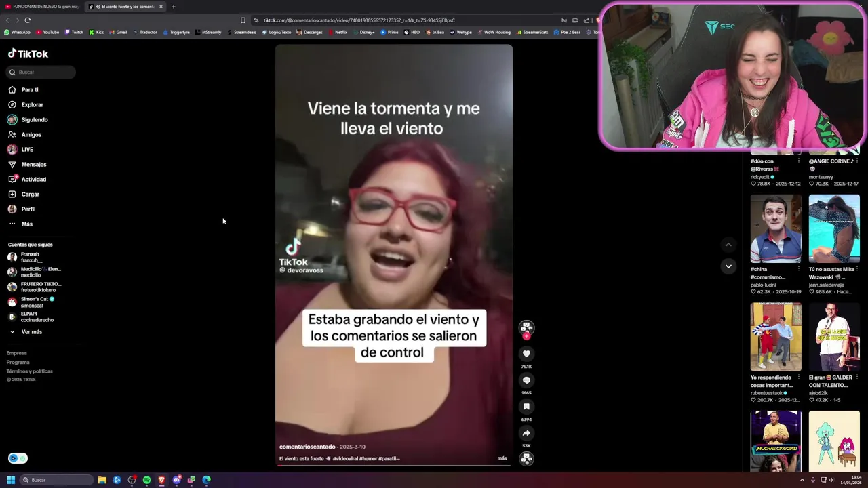Share the video with arrow icon
868x488 pixels.
click(x=526, y=432)
